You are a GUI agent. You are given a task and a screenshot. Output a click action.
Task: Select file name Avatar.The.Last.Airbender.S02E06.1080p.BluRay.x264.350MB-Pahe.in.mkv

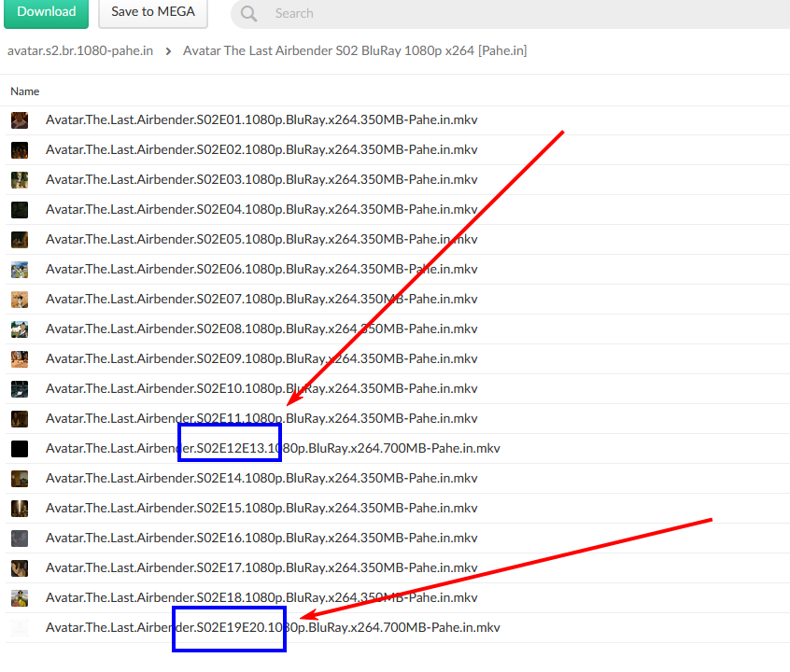pyautogui.click(x=261, y=269)
